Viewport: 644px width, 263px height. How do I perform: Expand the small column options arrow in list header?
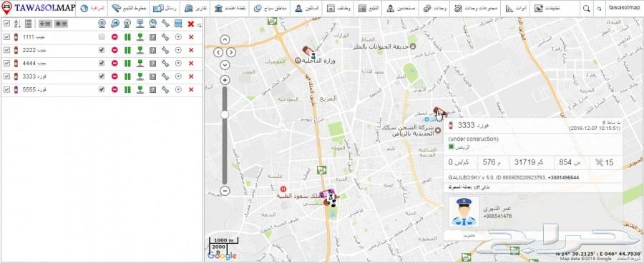(x=200, y=26)
